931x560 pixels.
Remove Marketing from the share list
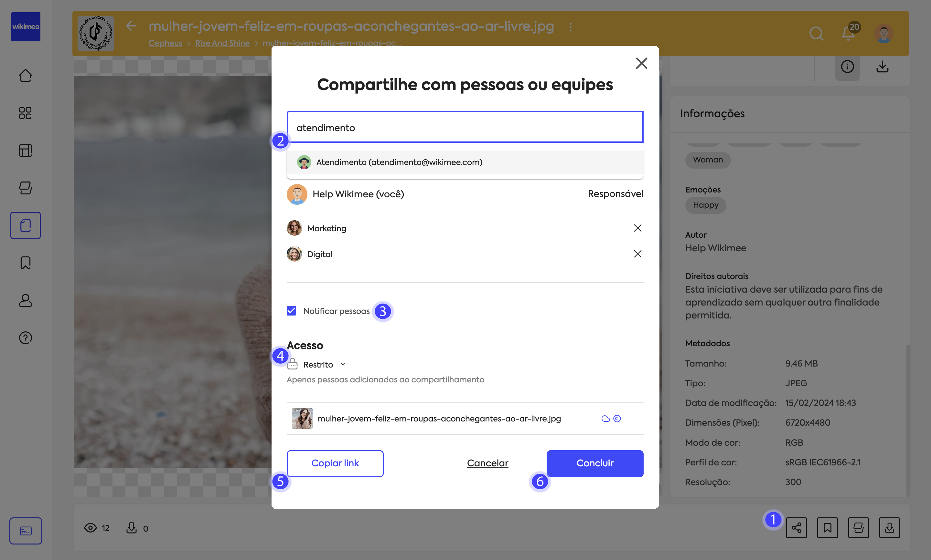[x=637, y=228]
